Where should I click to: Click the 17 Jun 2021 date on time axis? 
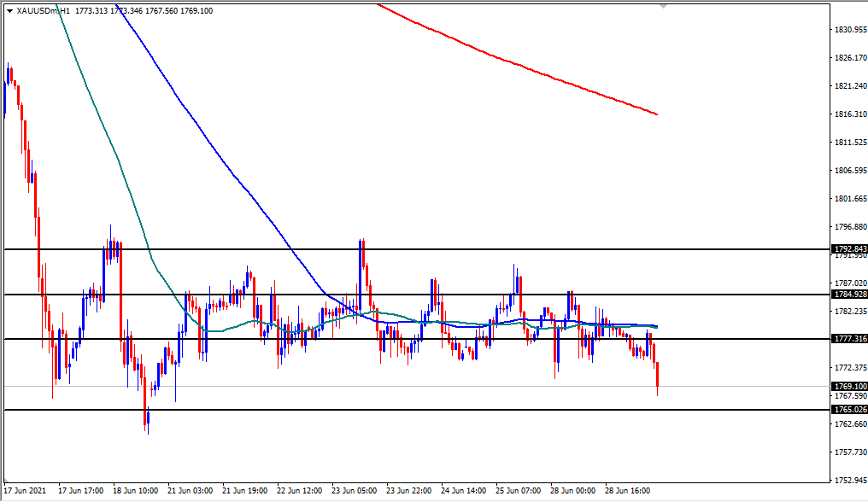[25, 491]
